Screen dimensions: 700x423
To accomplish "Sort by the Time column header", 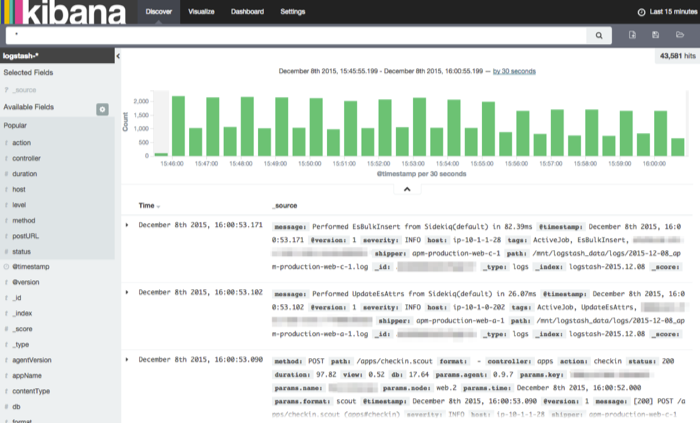I will coord(149,206).
